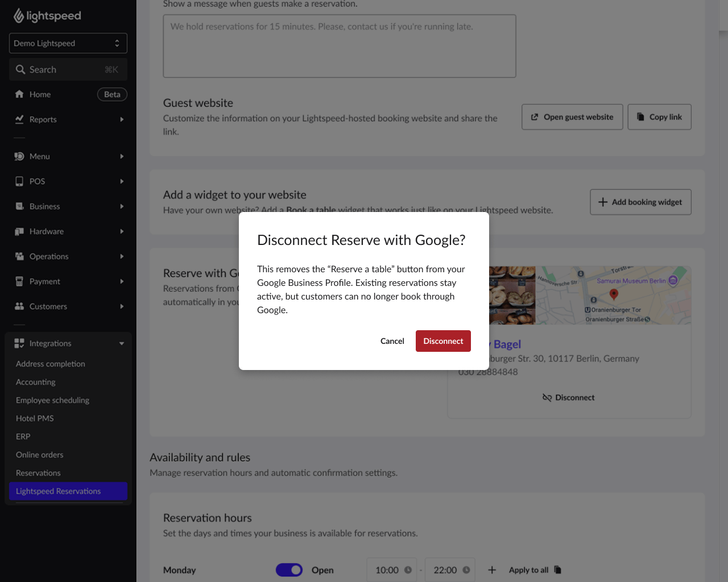Click the reservation message text area
Viewport: 728px width, 582px height.
(340, 46)
